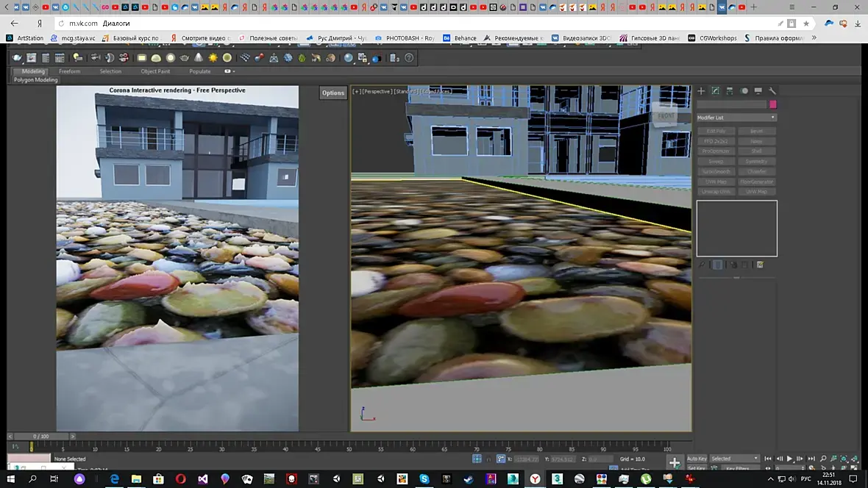Open the Create tab in command panel

coord(701,91)
